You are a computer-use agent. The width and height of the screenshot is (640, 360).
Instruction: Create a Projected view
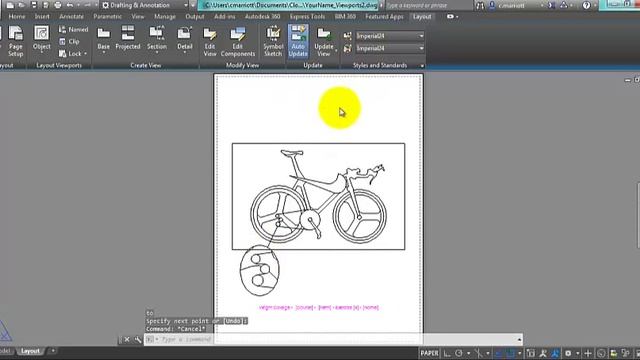point(128,39)
